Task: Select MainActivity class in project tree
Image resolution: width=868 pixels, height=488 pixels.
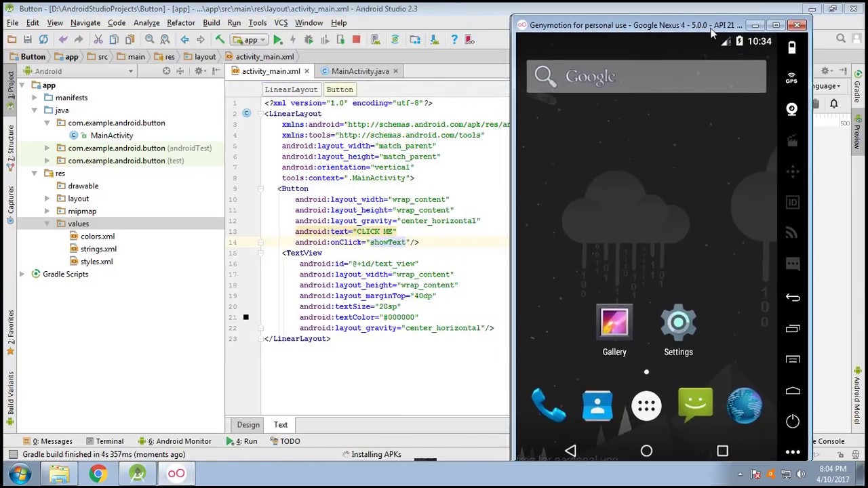Action: (112, 136)
